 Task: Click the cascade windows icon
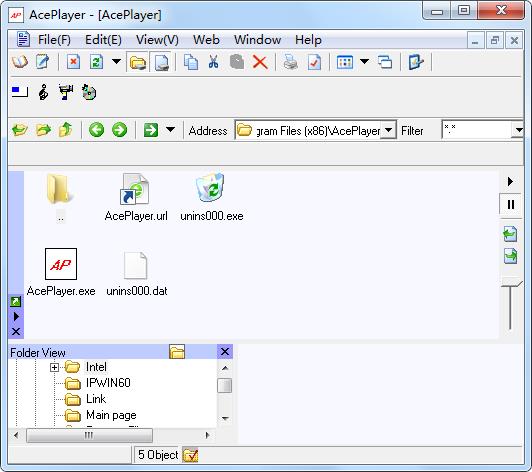pyautogui.click(x=385, y=62)
